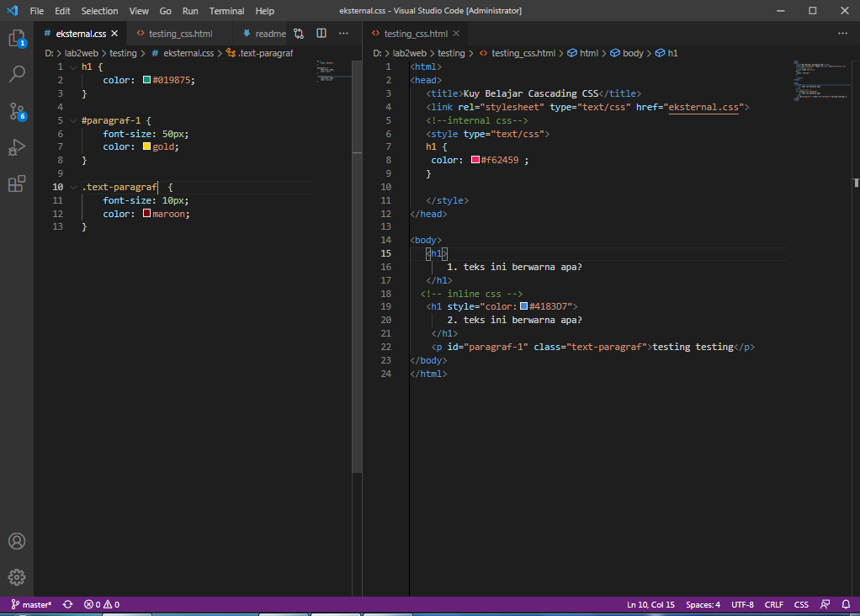Open the Manage gear icon
Viewport: 860px width, 616px height.
click(x=17, y=577)
